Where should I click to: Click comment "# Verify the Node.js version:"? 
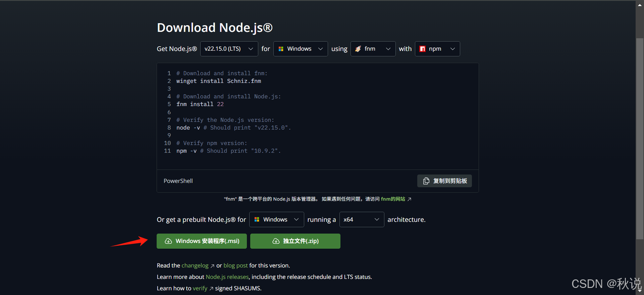[225, 120]
